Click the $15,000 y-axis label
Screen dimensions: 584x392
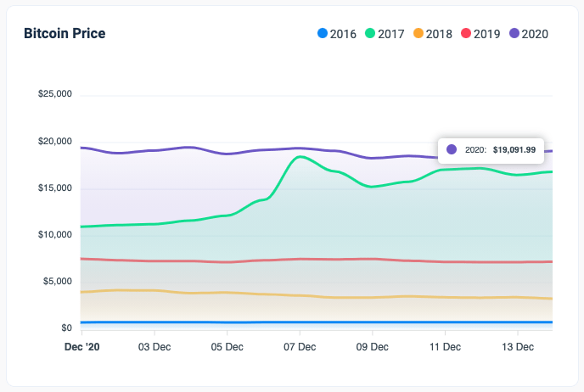pyautogui.click(x=54, y=188)
